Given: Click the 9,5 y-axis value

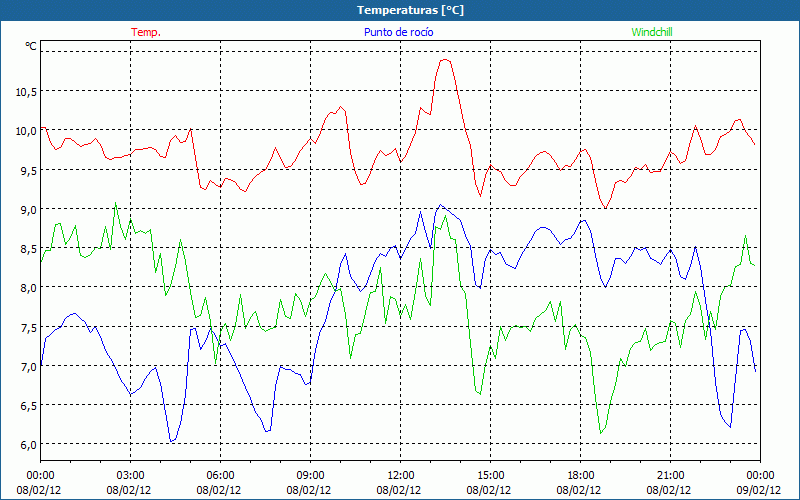Looking at the screenshot, I should pos(29,170).
